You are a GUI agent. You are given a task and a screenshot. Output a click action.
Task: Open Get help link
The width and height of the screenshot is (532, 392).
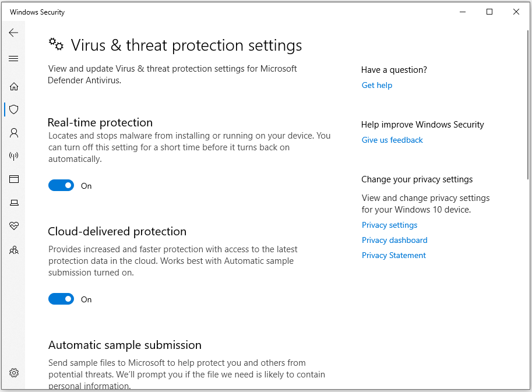point(376,85)
